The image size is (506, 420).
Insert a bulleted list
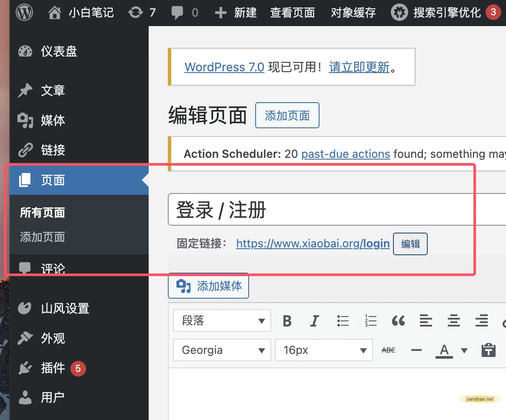pos(343,321)
